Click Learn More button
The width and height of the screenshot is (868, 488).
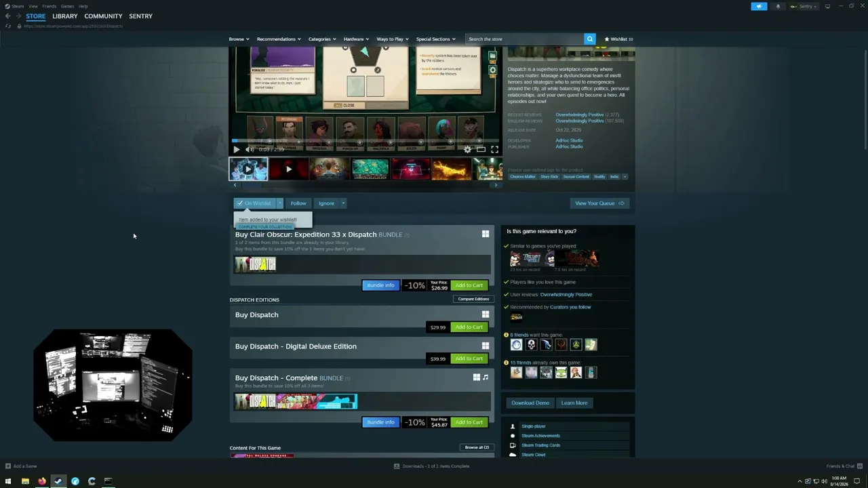574,403
